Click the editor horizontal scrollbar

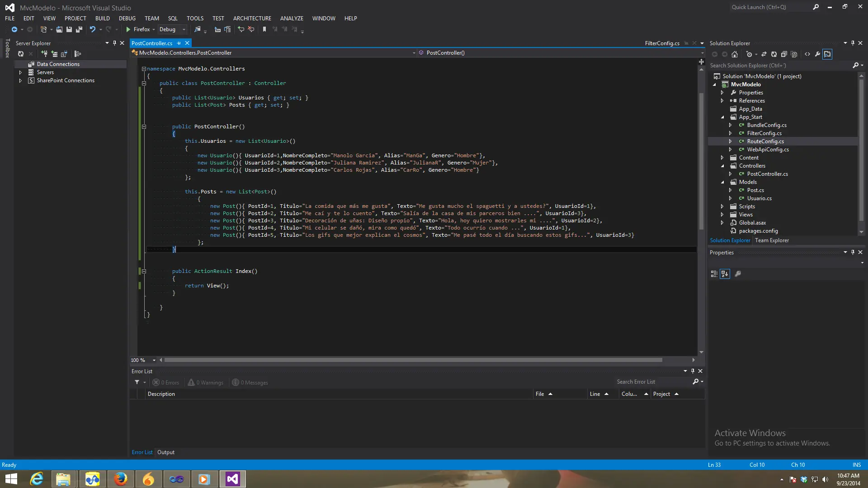point(413,360)
